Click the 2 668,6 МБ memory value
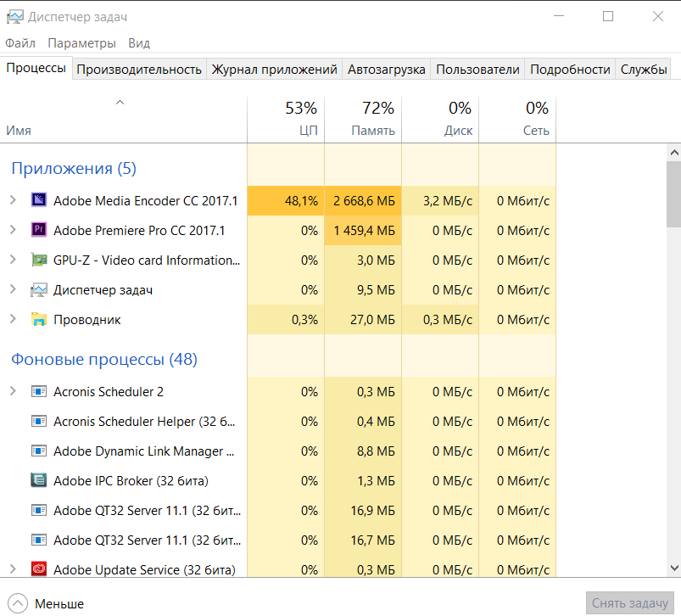Viewport: 681px width, 616px height. tap(364, 201)
